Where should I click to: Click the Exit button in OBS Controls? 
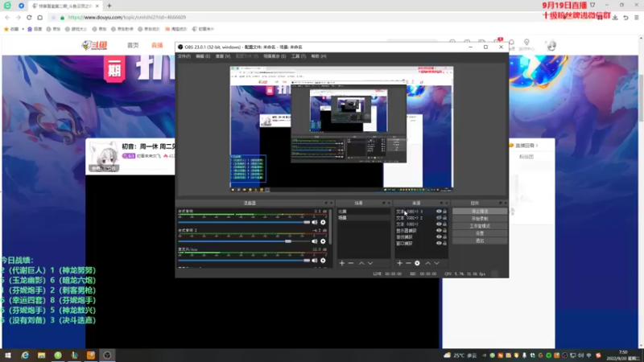click(480, 241)
